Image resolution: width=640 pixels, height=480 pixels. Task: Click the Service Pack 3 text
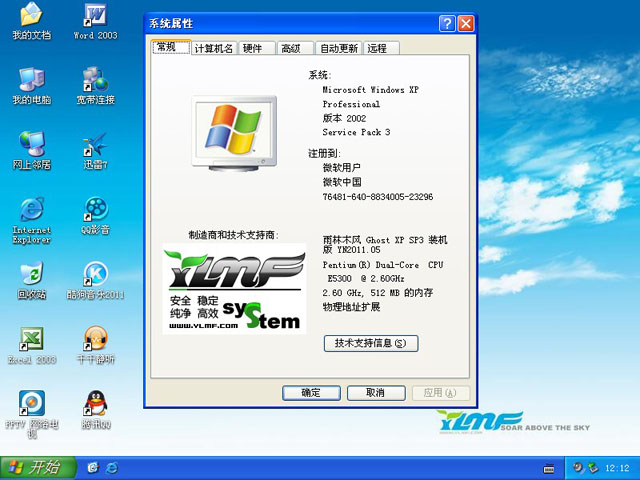356,132
